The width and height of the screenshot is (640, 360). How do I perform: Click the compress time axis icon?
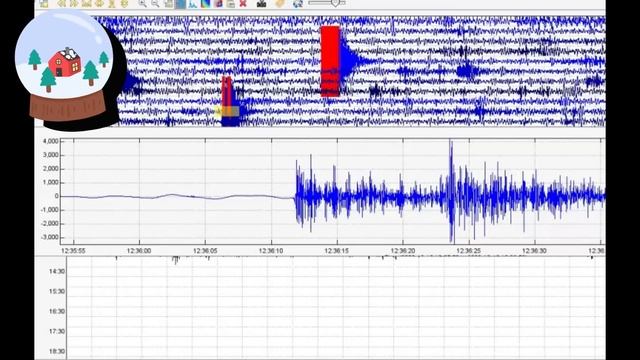click(x=87, y=4)
